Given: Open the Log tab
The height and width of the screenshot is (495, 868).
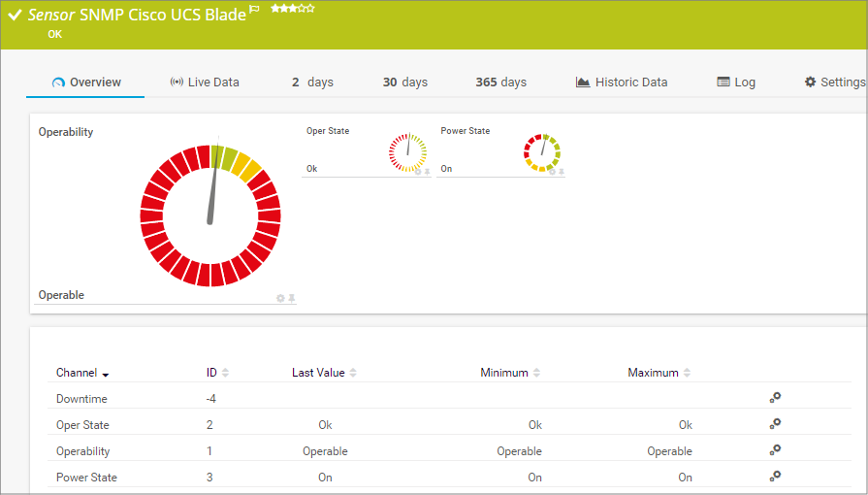Looking at the screenshot, I should pos(736,82).
